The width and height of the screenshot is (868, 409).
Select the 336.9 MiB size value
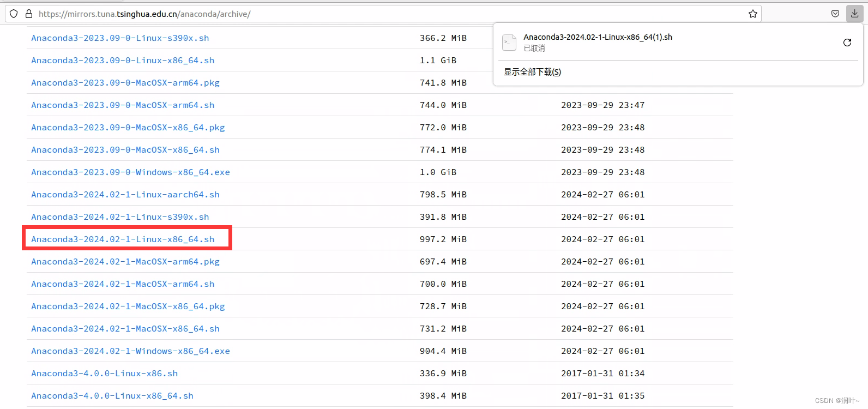(443, 374)
